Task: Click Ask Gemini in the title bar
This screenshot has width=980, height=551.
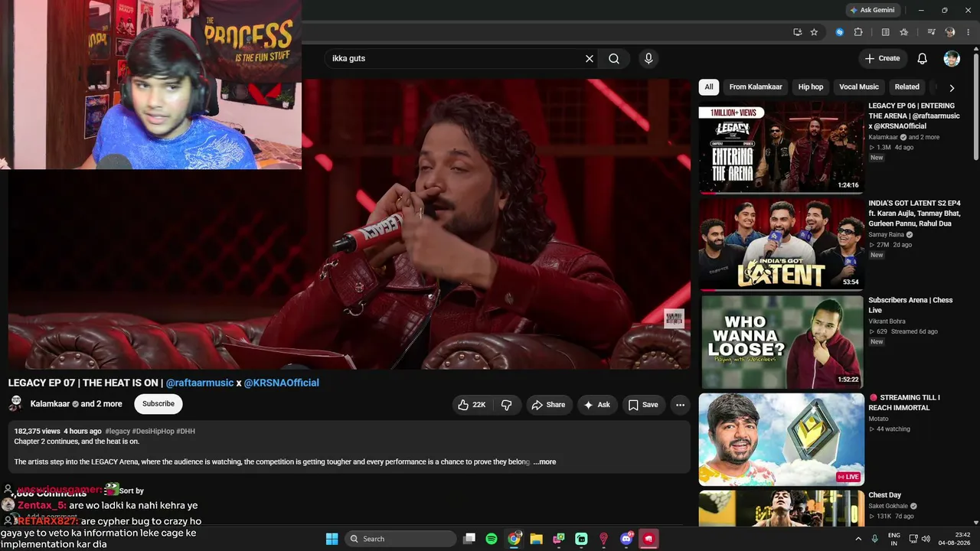Action: point(872,10)
